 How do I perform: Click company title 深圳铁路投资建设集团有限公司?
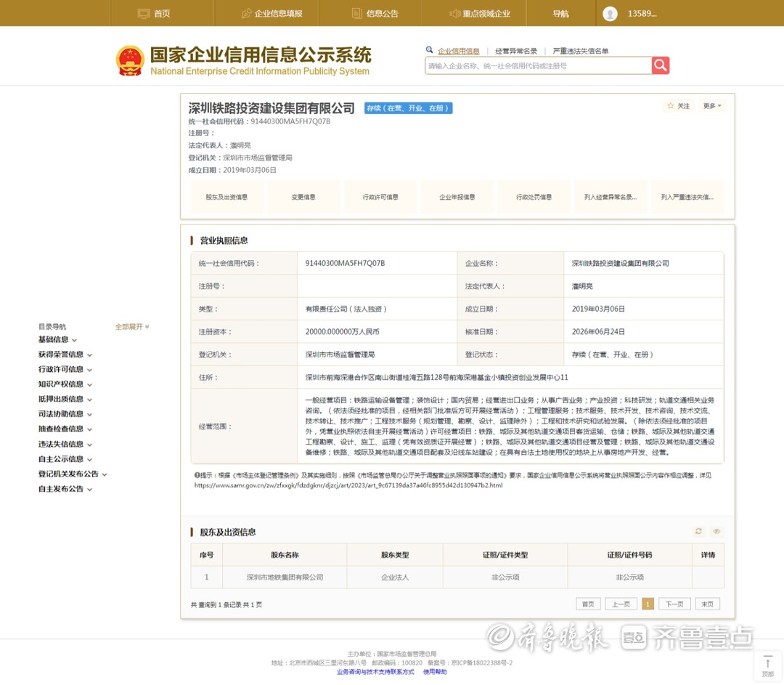pos(271,108)
